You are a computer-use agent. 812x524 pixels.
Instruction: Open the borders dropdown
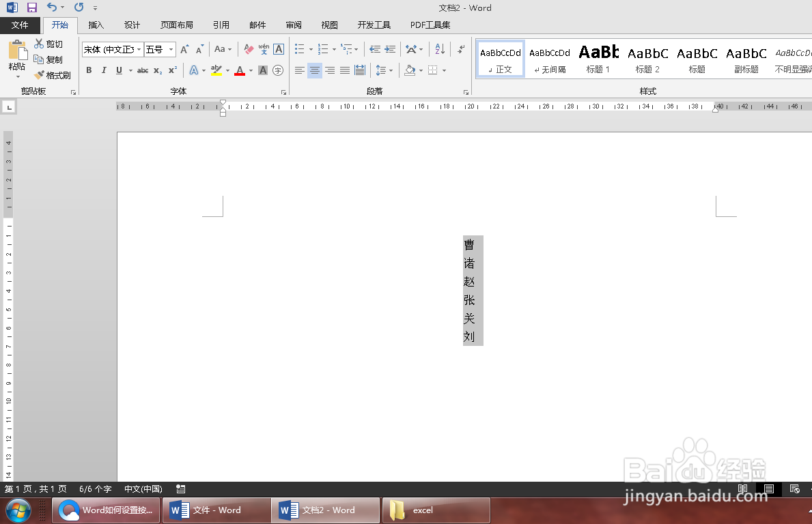(x=445, y=70)
